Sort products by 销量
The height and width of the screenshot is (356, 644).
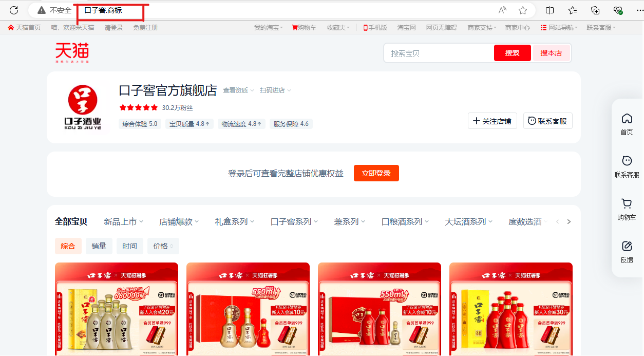[99, 246]
